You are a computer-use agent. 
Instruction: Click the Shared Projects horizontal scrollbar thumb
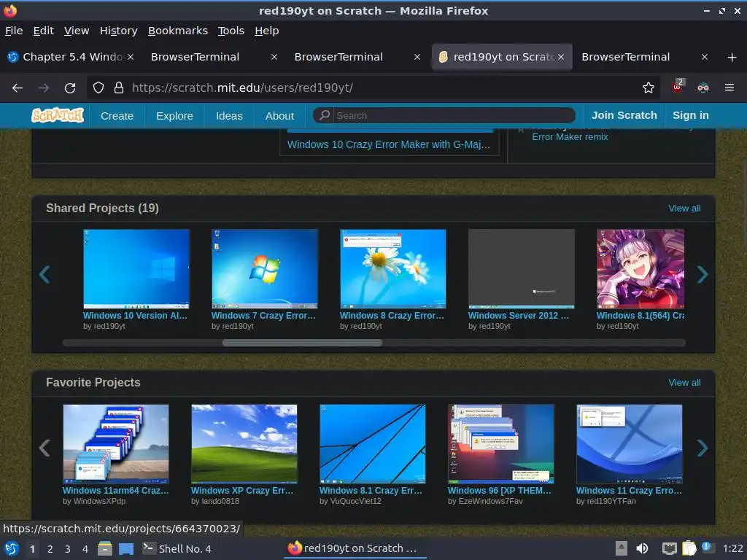[x=302, y=343]
